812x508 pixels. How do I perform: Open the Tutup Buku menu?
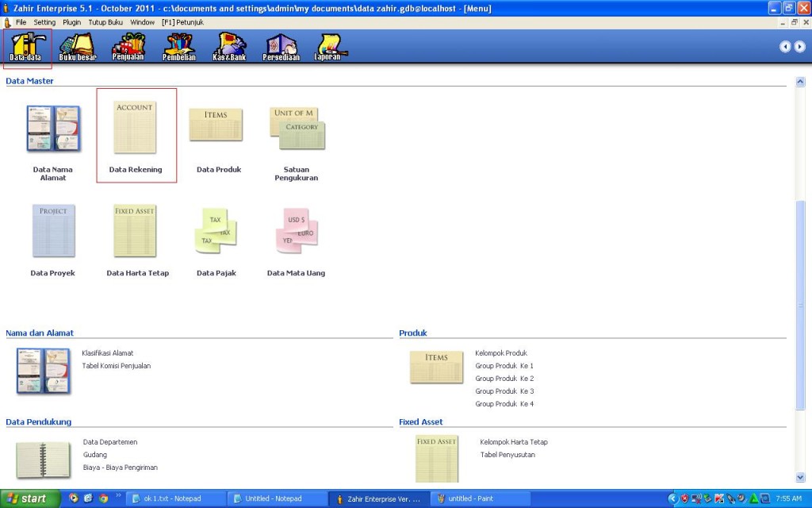point(105,22)
